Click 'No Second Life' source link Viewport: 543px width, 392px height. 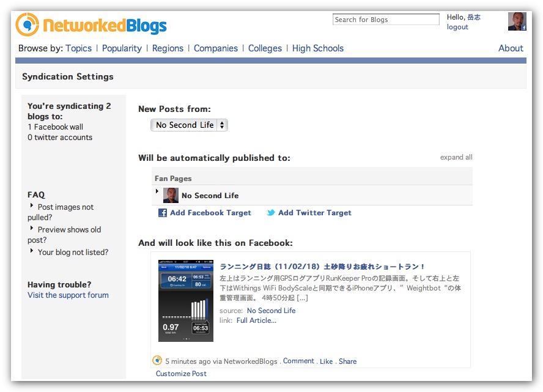(x=271, y=311)
